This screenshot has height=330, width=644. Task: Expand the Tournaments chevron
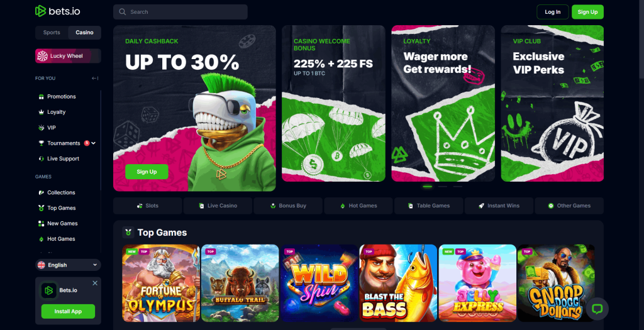94,143
